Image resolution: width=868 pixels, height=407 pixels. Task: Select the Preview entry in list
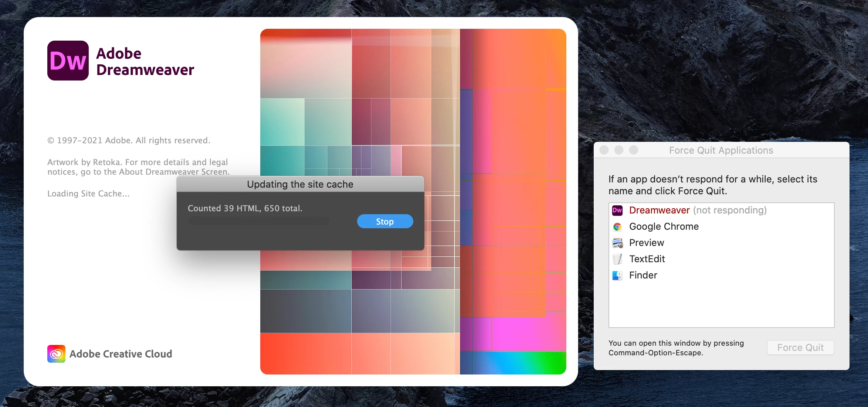[647, 243]
